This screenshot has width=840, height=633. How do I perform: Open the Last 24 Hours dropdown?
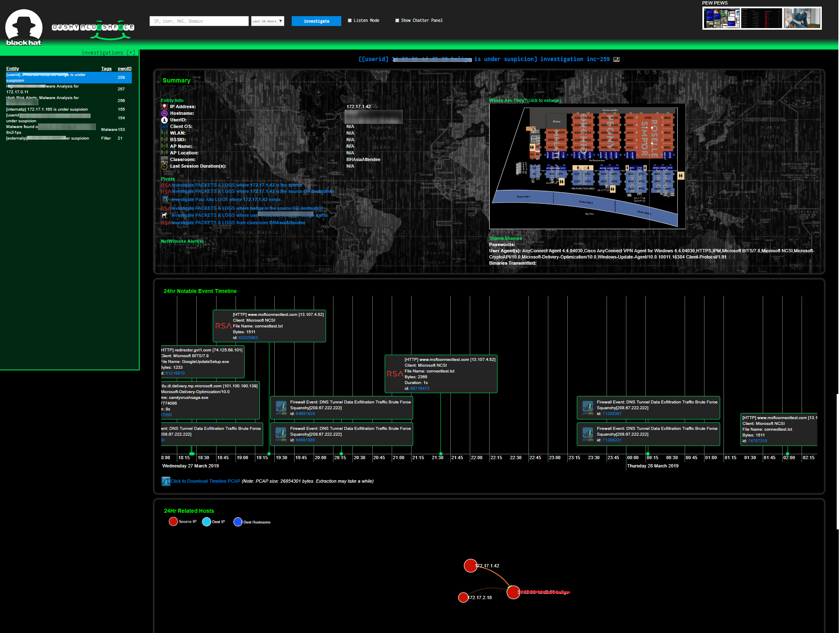click(267, 21)
